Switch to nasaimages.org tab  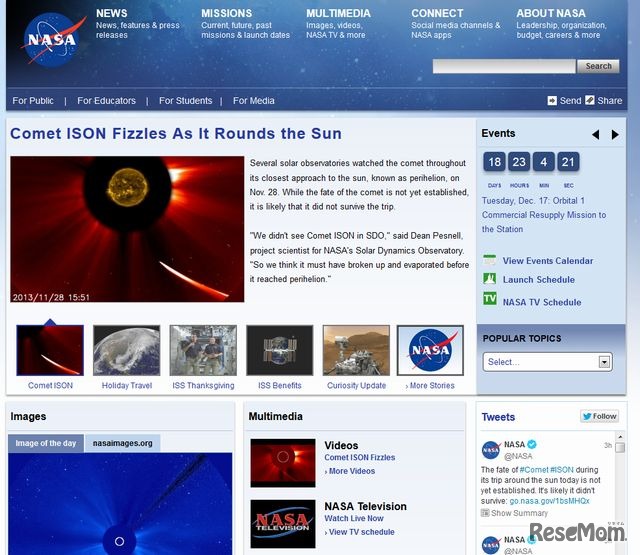click(x=122, y=443)
